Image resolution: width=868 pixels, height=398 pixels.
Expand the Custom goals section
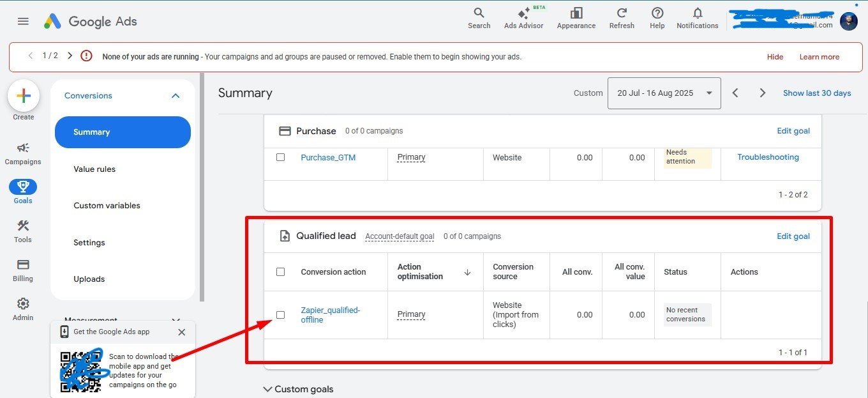[299, 389]
